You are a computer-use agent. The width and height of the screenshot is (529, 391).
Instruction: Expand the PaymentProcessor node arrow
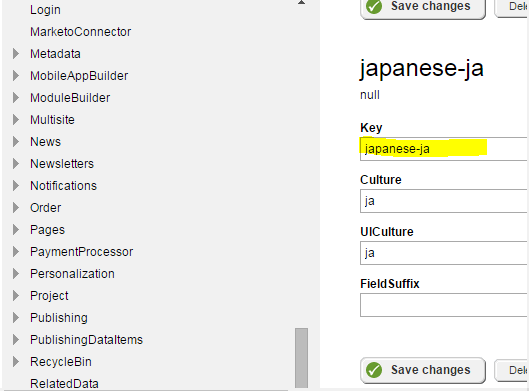16,252
